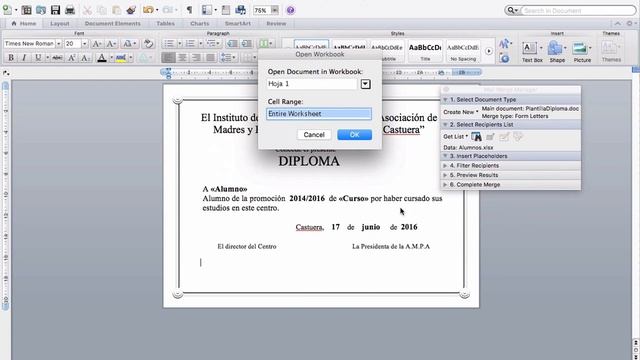Click the Media Browser icon
640x360 pixels.
[241, 10]
